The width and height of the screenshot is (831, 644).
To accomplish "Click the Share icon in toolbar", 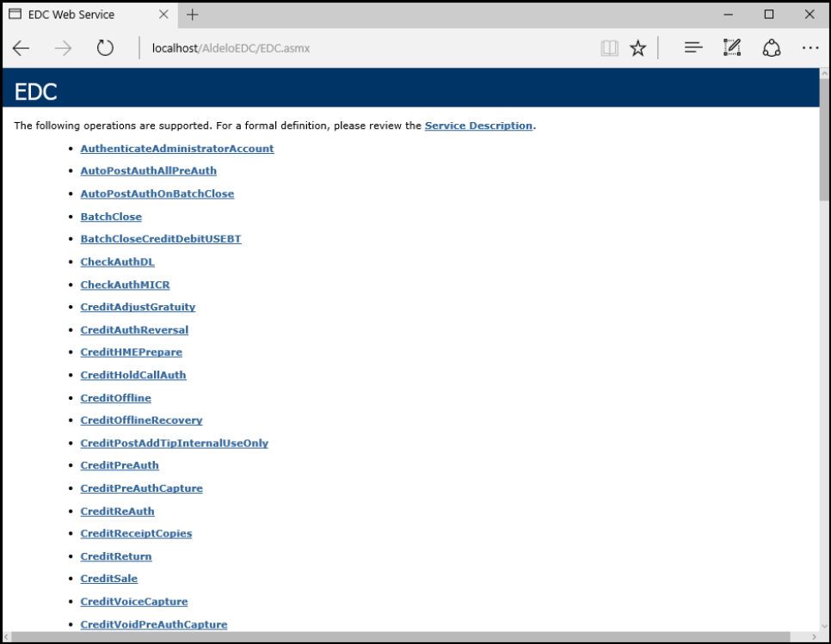I will pos(771,47).
